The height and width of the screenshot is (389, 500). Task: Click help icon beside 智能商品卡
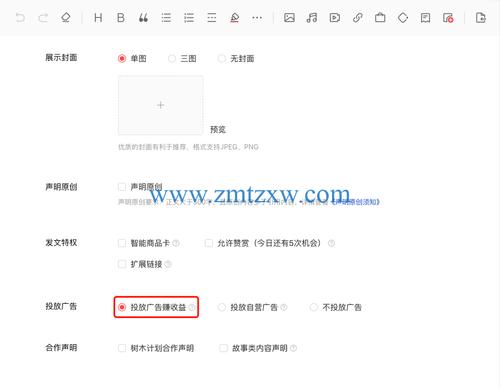tap(176, 243)
